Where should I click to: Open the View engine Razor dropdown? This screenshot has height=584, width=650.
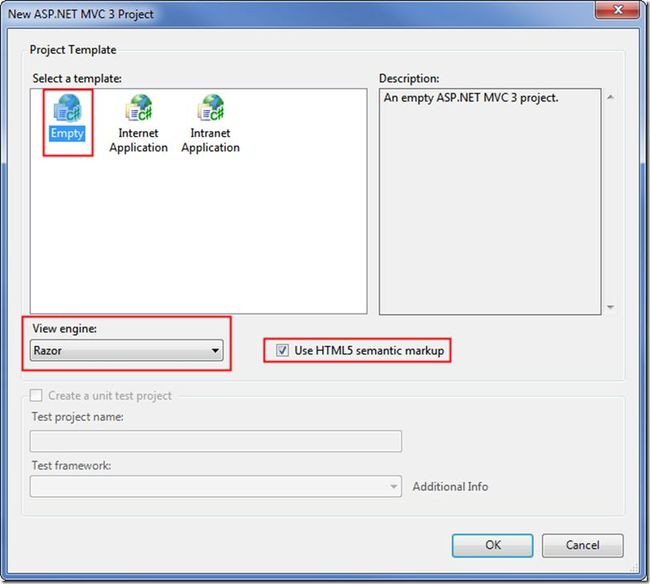click(x=126, y=350)
